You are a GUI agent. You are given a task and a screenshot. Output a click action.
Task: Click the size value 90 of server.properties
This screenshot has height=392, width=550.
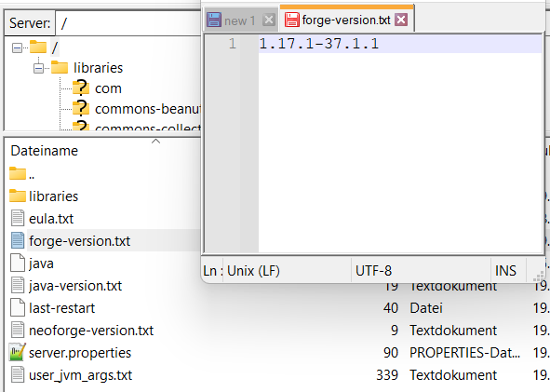(x=391, y=353)
